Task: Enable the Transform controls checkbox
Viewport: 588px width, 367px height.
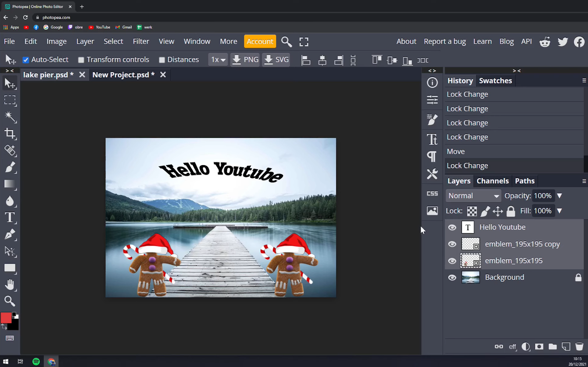Action: click(x=81, y=59)
